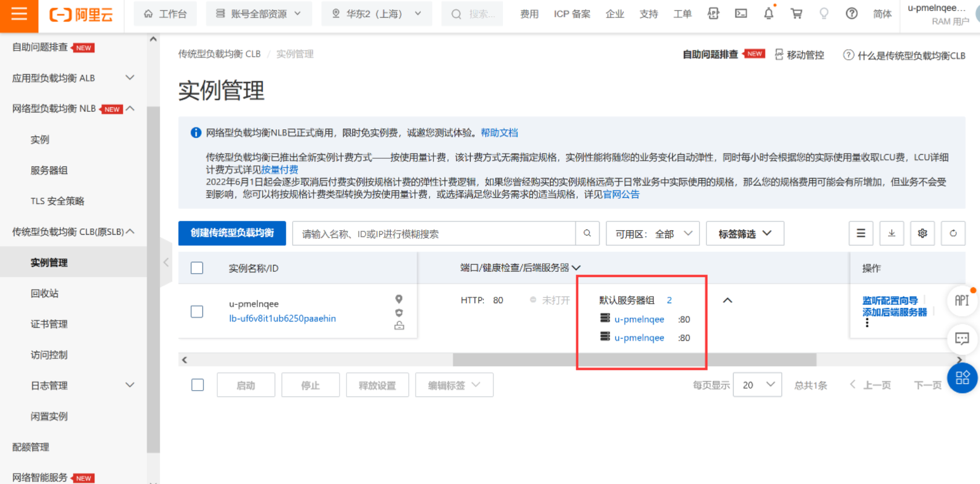The image size is (980, 484).
Task: Click the more actions vertical dots
Action: pyautogui.click(x=867, y=322)
